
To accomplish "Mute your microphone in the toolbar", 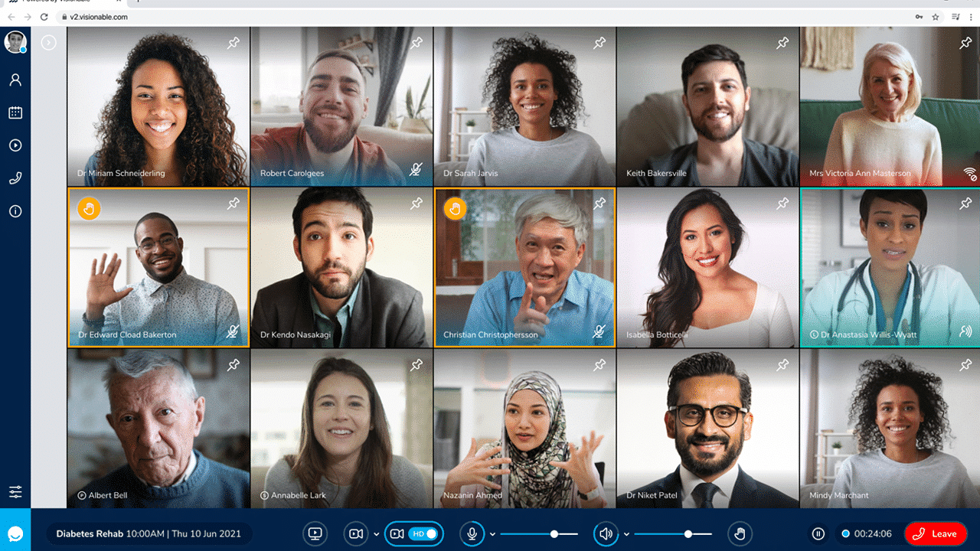I will tap(472, 533).
